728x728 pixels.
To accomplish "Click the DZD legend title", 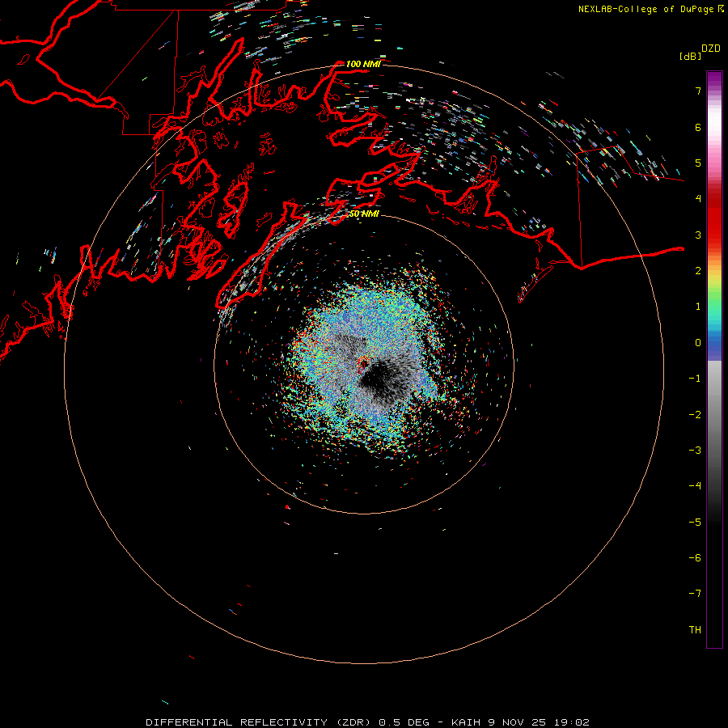I will click(x=711, y=49).
